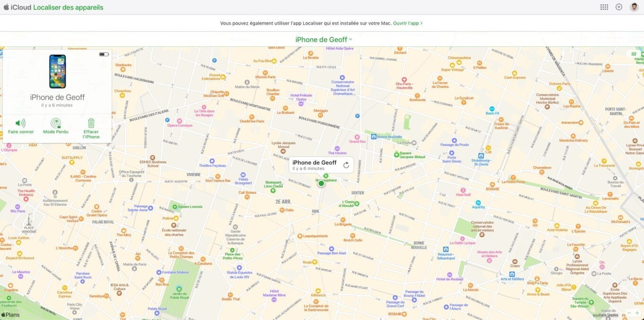The height and width of the screenshot is (320, 644).
Task: Select the EDHEC Business School pin
Action: point(152,158)
